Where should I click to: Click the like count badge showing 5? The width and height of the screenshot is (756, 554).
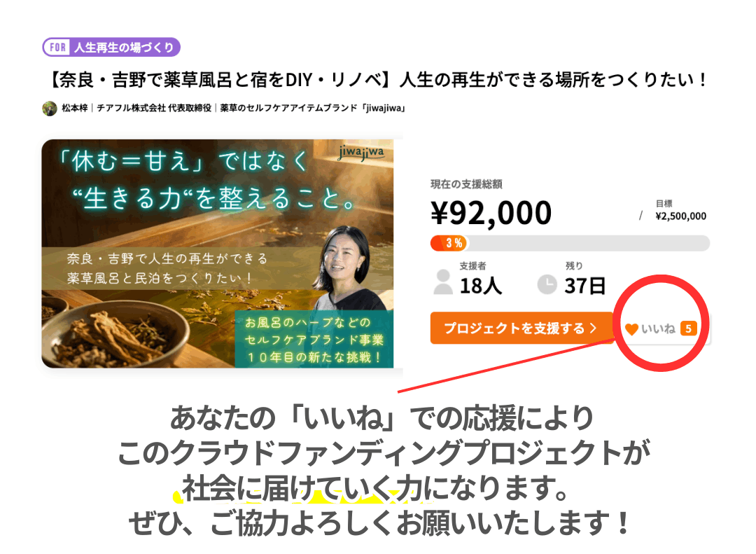point(688,328)
